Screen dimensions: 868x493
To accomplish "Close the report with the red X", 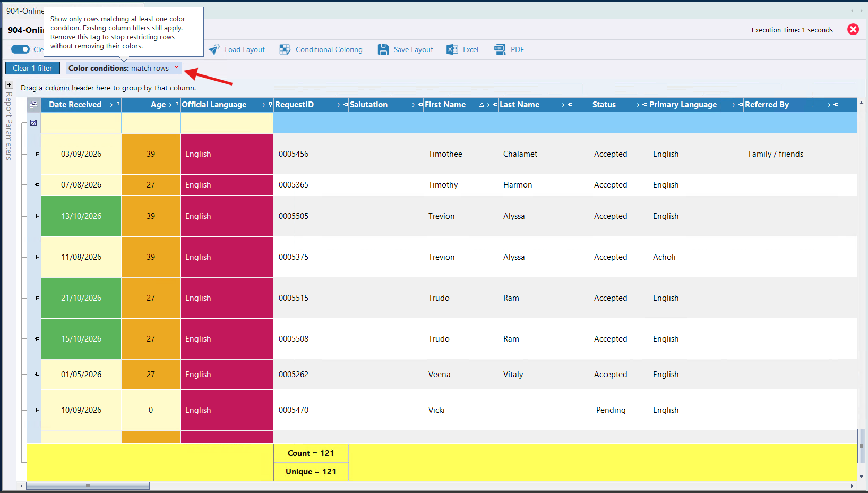I will point(853,30).
